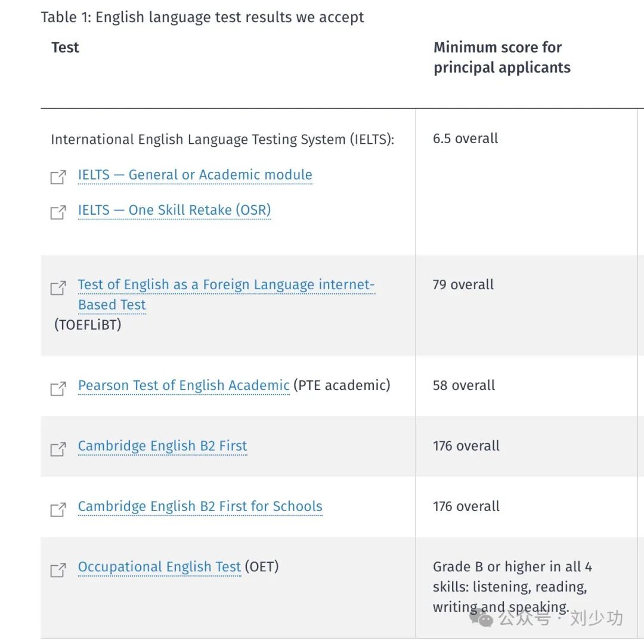The height and width of the screenshot is (644, 644).
Task: Click external-link icon beside Pearson Test link
Action: (x=58, y=388)
